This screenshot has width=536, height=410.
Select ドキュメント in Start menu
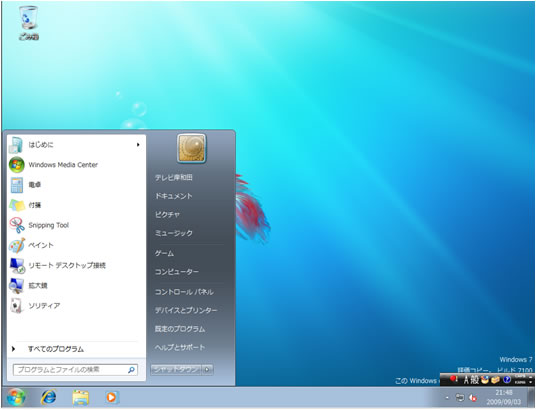[x=174, y=196]
